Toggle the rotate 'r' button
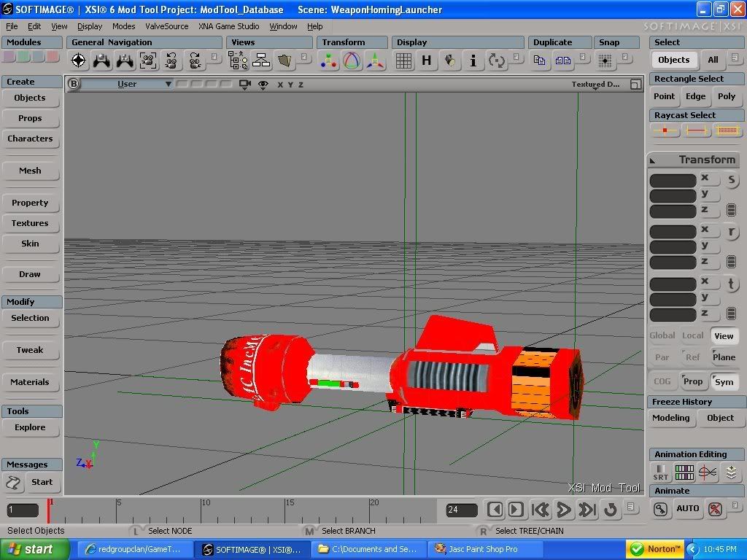 731,232
